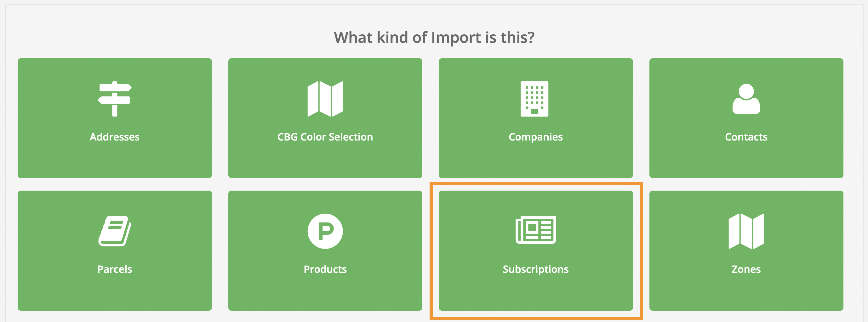Screen dimensions: 868x322
Task: Choose the Products import tile
Action: (325, 250)
